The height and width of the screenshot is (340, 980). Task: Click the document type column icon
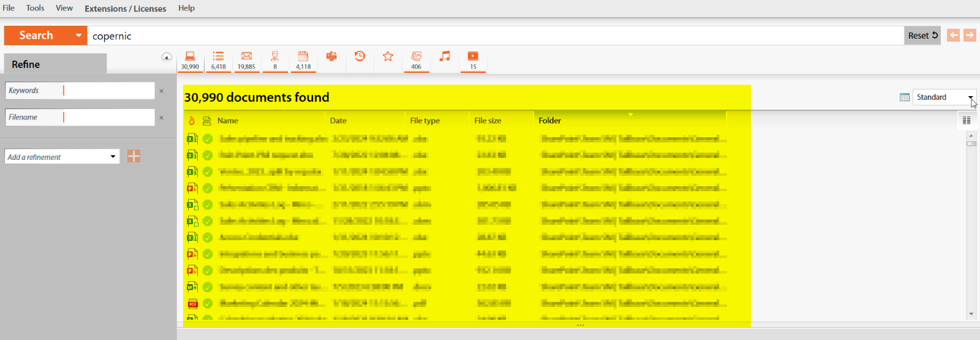click(x=207, y=121)
